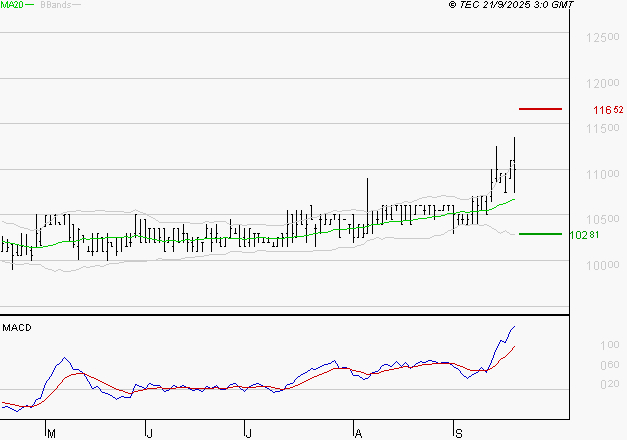Screen dimensions: 627x440
Task: Select the M month marker on time axis
Action: click(x=51, y=432)
